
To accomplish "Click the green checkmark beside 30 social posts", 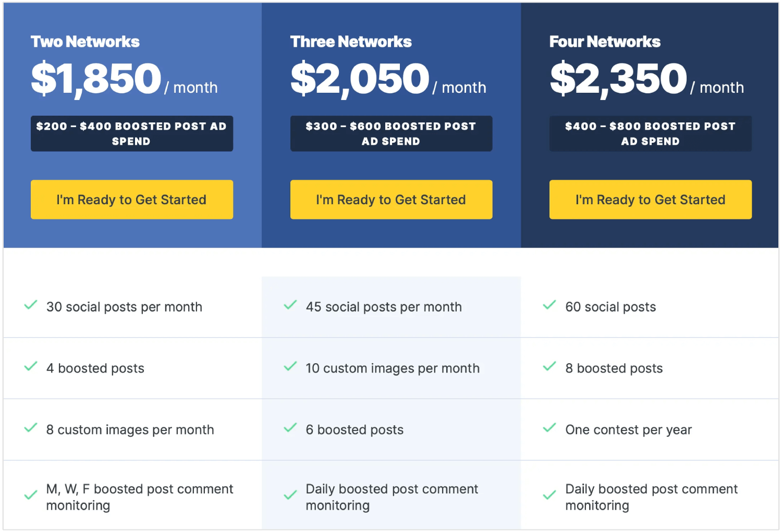I will [x=30, y=305].
